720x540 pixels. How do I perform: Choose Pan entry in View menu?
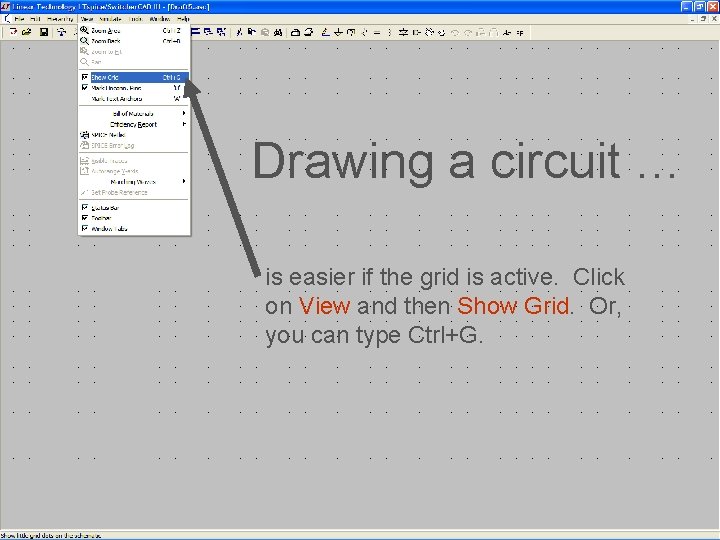click(x=134, y=62)
